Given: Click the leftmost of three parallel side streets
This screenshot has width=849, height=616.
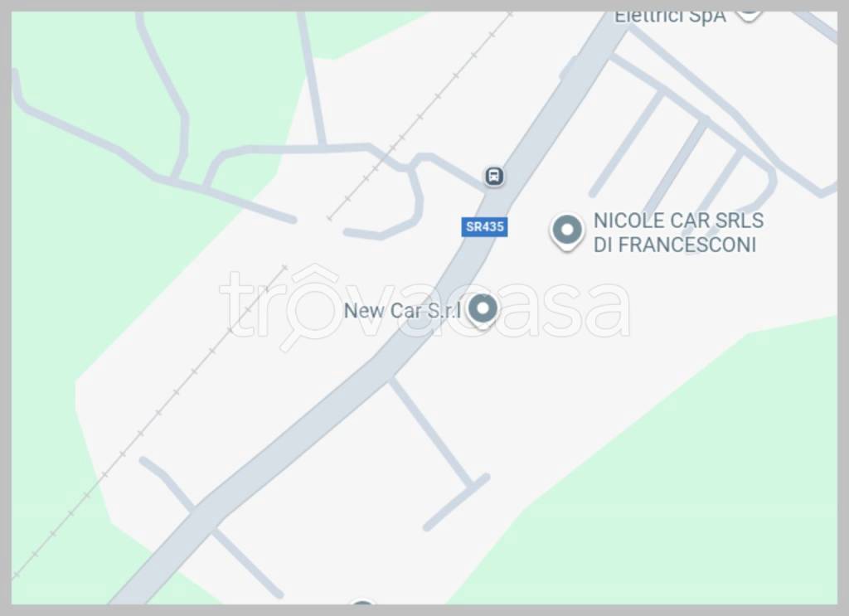Looking at the screenshot, I should coord(627,144).
